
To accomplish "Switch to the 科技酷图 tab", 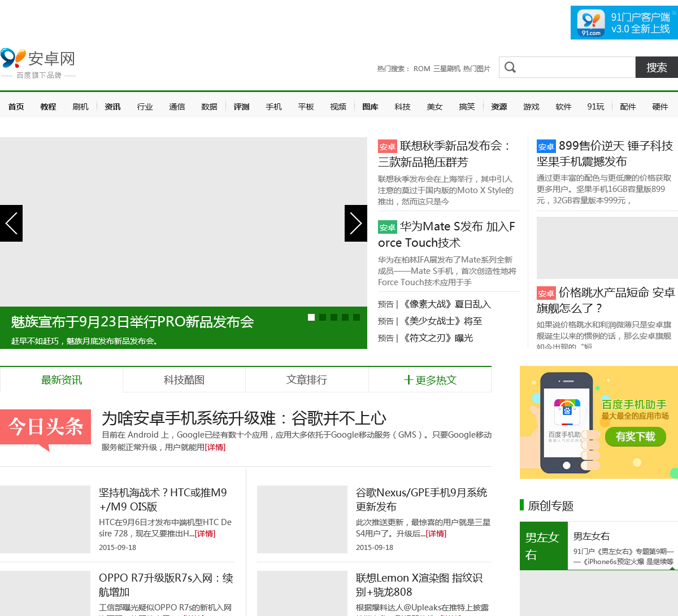I will [184, 379].
